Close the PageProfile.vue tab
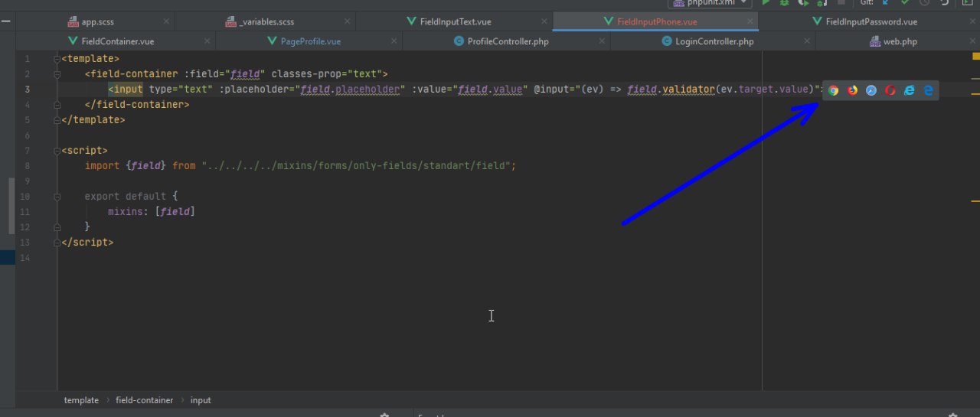 click(x=394, y=41)
